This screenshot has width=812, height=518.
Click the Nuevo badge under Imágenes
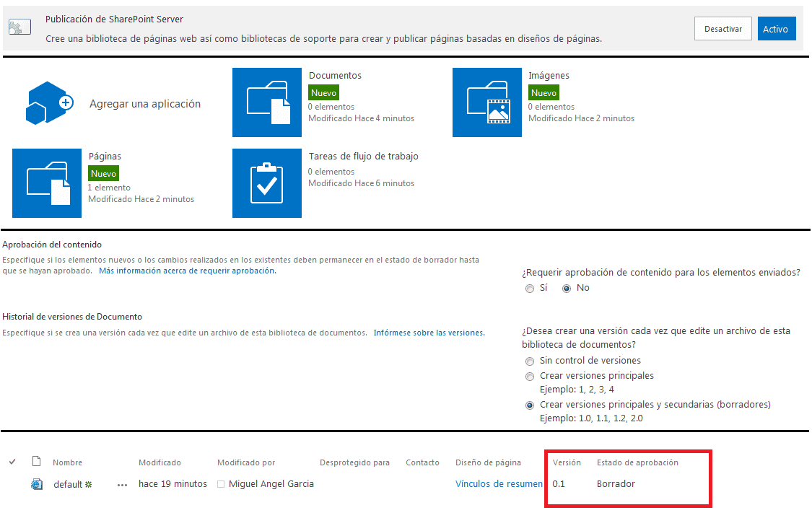click(543, 93)
